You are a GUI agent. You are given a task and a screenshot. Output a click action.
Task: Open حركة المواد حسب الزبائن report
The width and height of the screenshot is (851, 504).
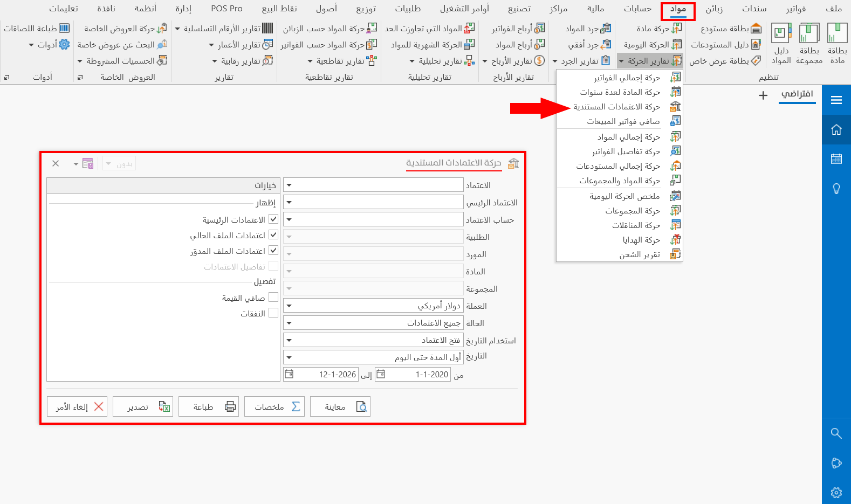point(330,29)
